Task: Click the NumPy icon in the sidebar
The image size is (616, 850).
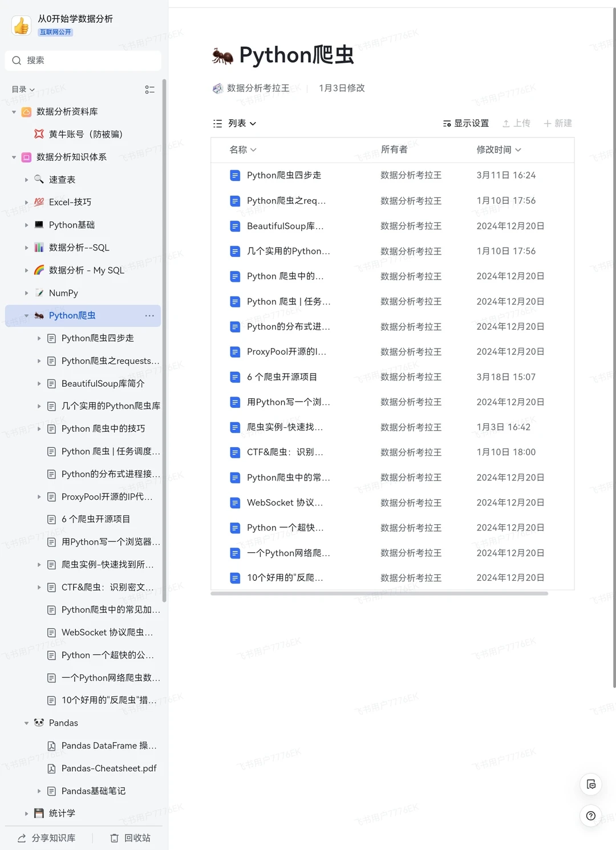Action: 39,293
